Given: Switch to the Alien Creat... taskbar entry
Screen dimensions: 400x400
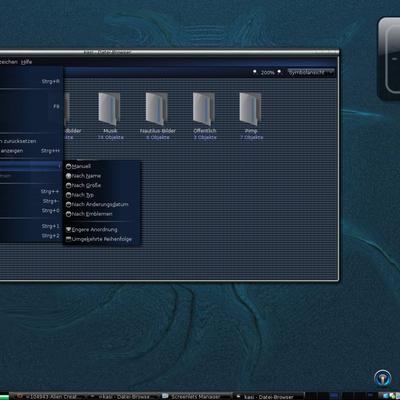Looking at the screenshot, I should pyautogui.click(x=50, y=397).
